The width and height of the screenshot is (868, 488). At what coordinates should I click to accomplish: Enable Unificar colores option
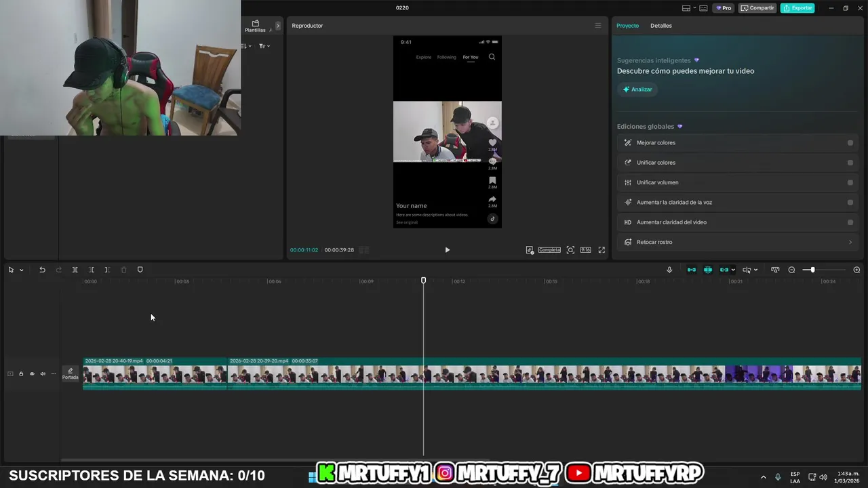coord(850,163)
